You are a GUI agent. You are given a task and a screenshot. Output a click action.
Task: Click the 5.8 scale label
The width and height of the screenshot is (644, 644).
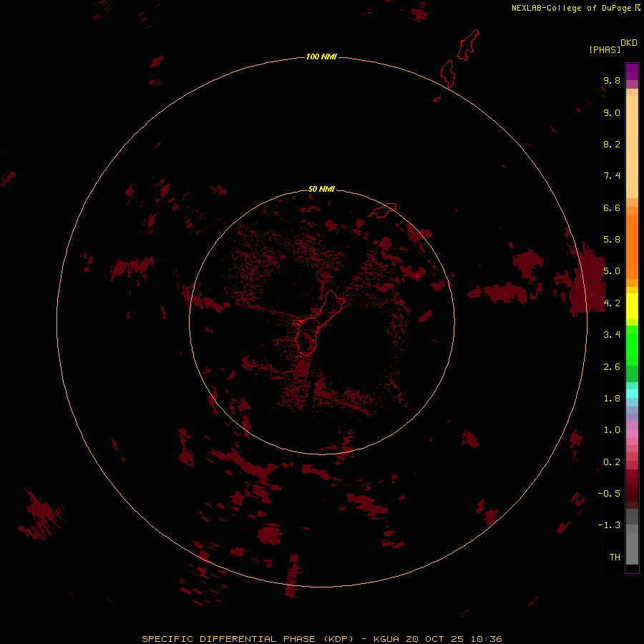612,240
